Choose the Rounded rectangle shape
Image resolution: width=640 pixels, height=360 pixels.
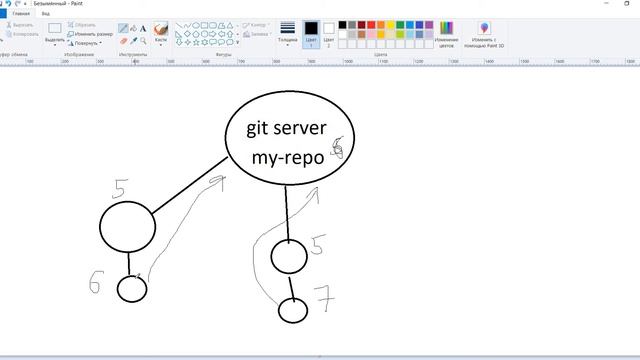point(213,25)
